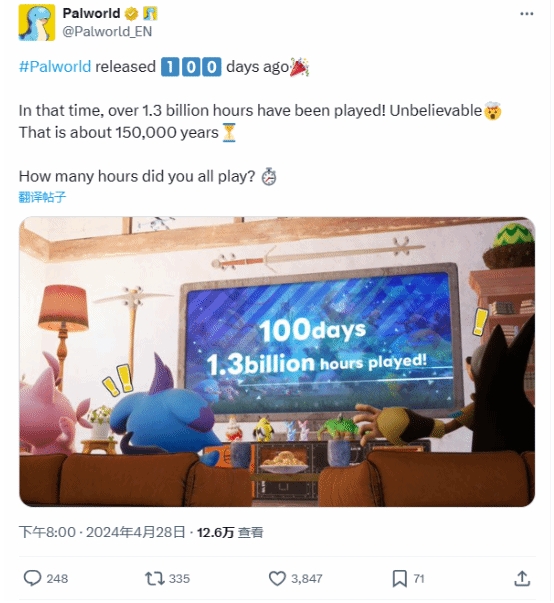Click the affiliate badge beside the verified mark
The image size is (554, 603).
[150, 14]
